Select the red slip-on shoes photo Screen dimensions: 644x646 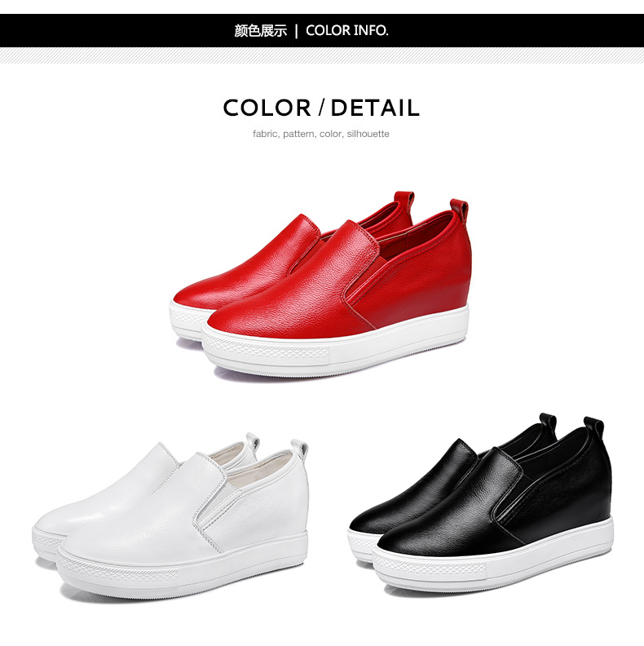[320, 285]
